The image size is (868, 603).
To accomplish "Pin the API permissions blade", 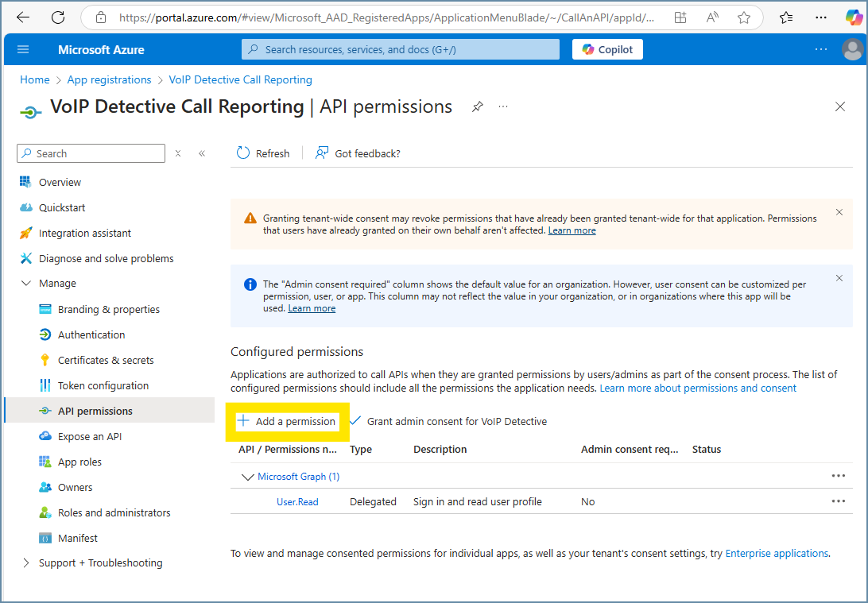I will (x=477, y=106).
